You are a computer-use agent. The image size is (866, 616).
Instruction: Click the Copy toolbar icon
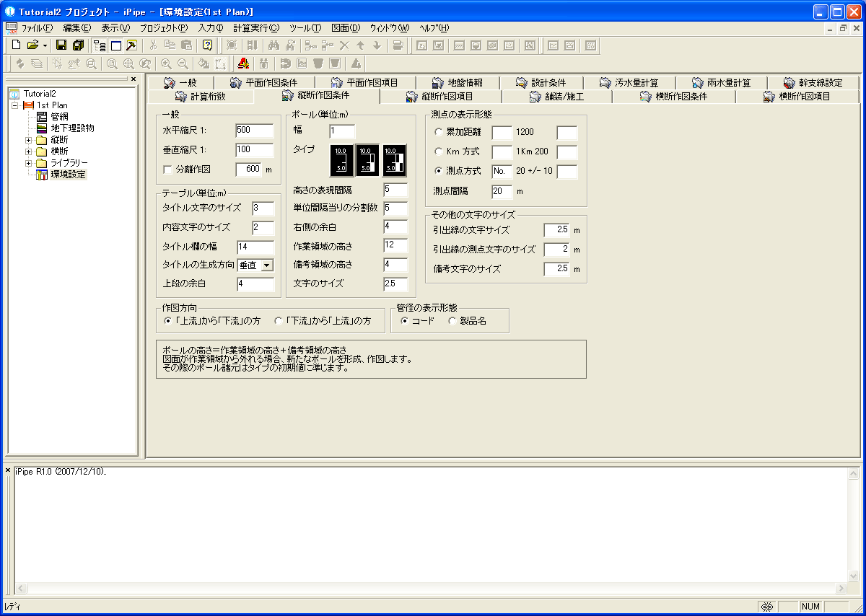click(170, 45)
